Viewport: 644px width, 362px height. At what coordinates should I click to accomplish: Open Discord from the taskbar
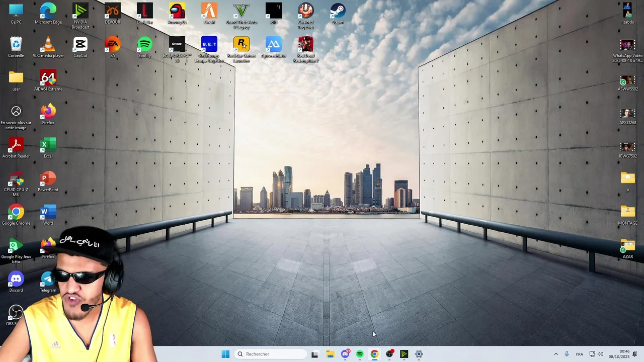(345, 354)
